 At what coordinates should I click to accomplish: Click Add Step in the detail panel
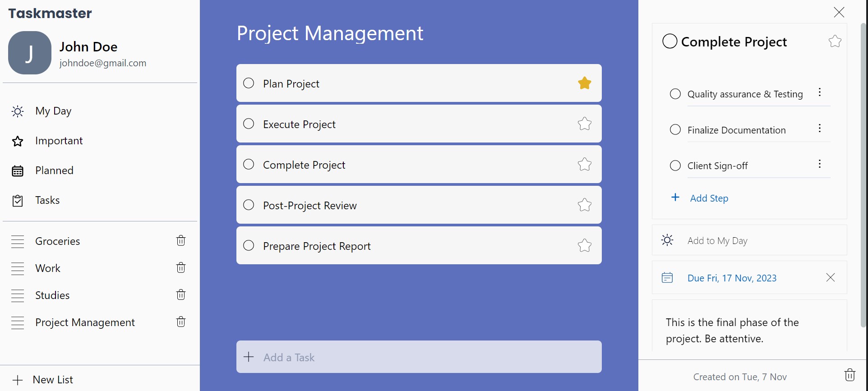[x=709, y=198]
